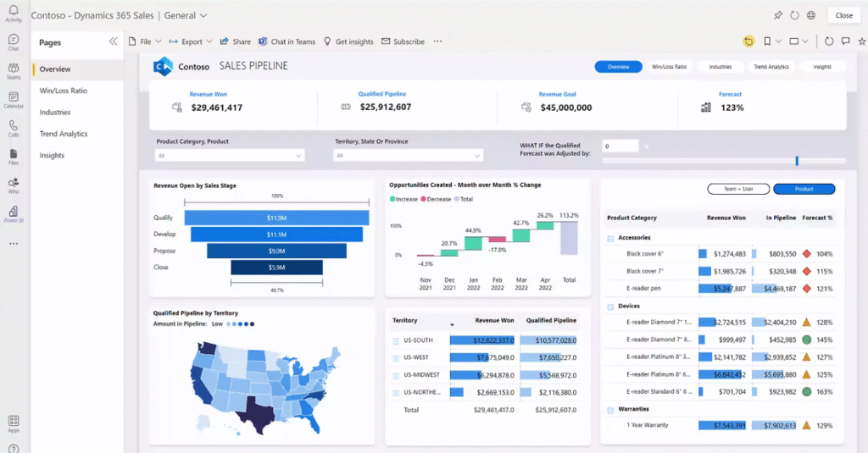Collapse the Pages pane with double chevron
This screenshot has height=453, width=868.
pos(113,41)
